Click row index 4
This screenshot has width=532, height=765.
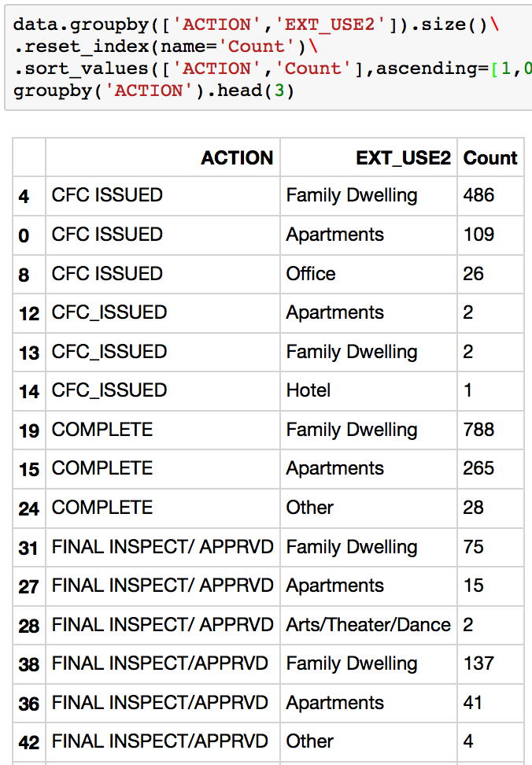24,197
